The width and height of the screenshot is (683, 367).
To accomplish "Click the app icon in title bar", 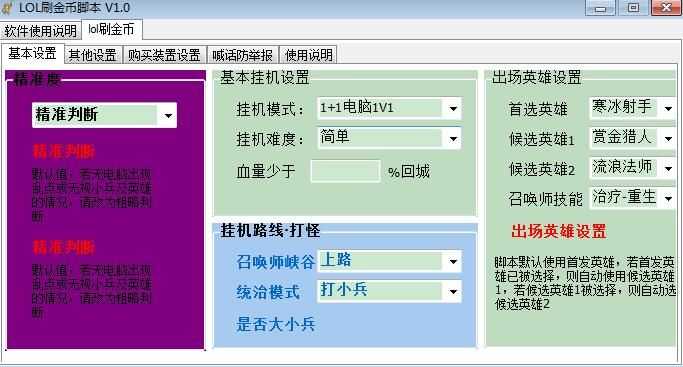I will [x=7, y=7].
